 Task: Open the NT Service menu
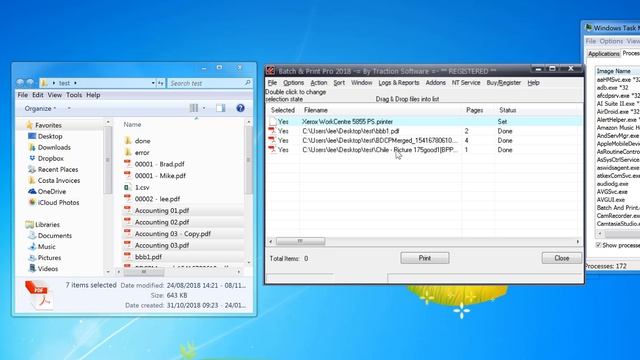(466, 82)
